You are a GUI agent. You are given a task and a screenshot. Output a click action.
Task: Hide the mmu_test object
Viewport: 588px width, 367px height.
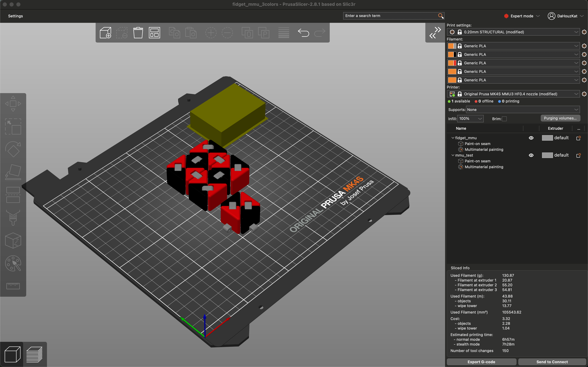(x=531, y=155)
